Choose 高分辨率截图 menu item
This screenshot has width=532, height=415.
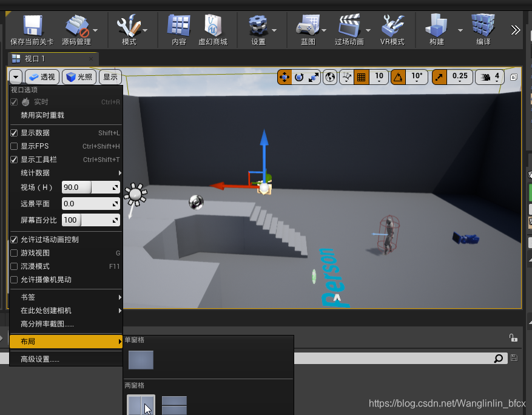[x=66, y=324]
